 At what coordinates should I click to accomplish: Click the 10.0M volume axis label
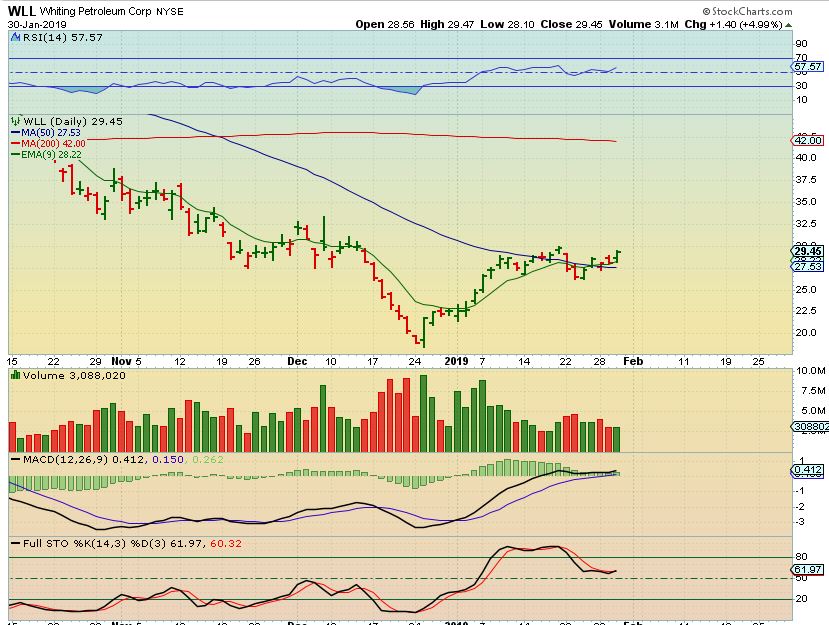(x=811, y=371)
